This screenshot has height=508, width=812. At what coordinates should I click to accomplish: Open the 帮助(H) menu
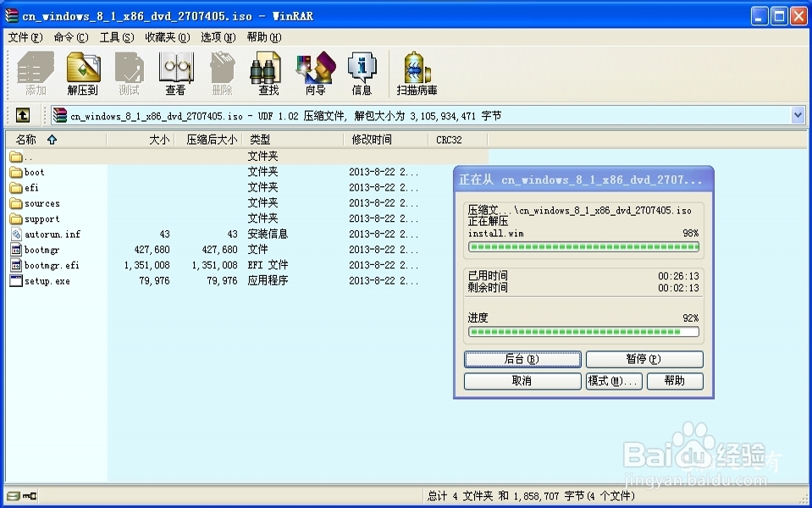tap(263, 37)
